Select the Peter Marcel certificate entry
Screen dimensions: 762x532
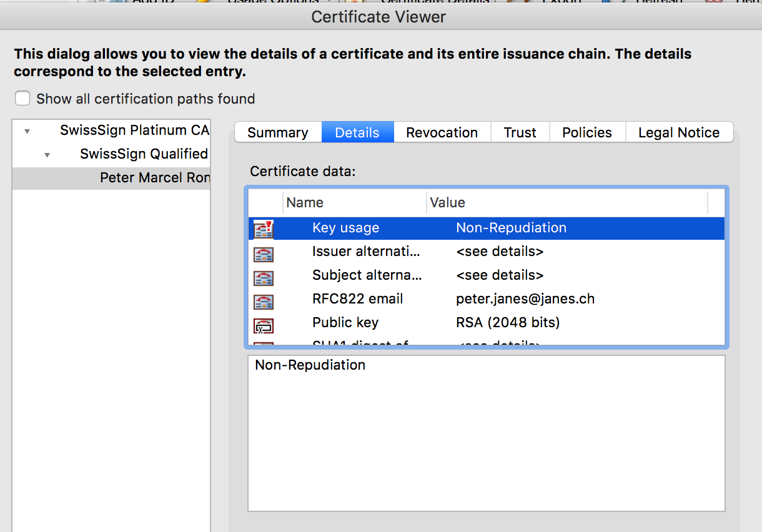point(154,178)
